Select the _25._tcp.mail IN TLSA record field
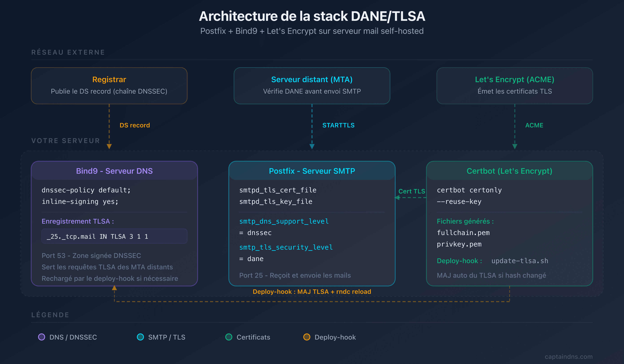This screenshot has height=364, width=624. click(114, 236)
